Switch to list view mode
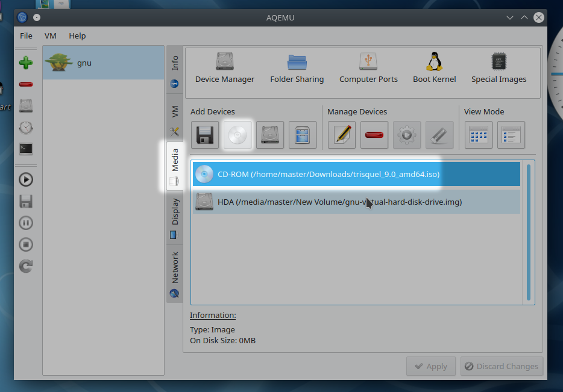This screenshot has height=392, width=563. (511, 135)
